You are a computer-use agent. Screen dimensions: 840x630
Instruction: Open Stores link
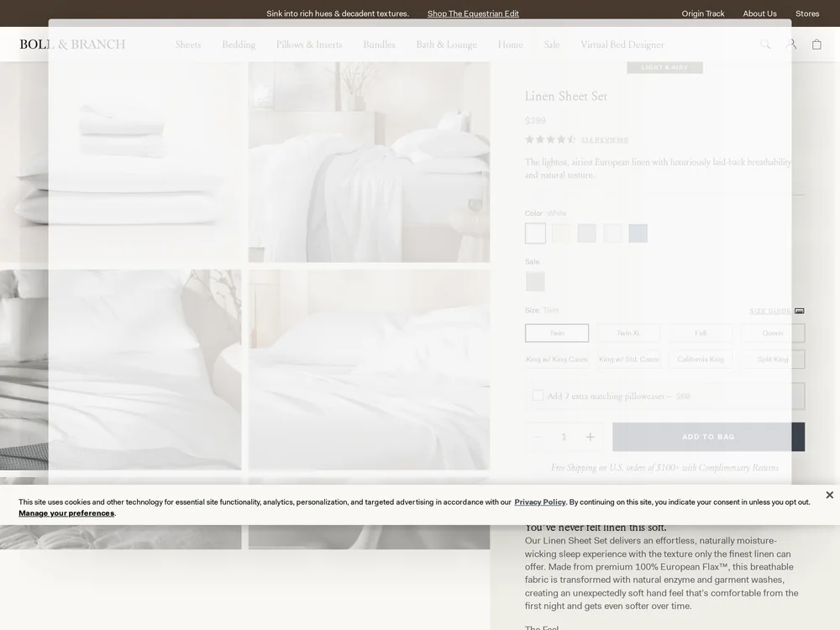coord(807,13)
